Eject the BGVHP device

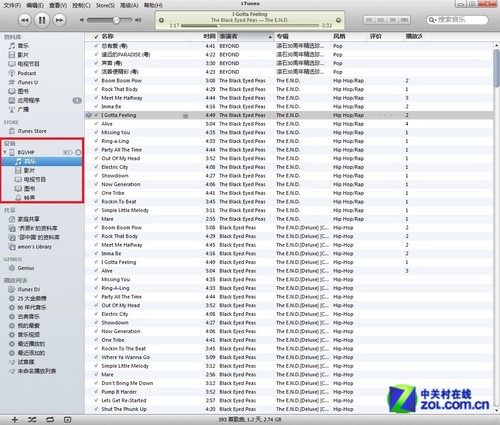(x=78, y=152)
